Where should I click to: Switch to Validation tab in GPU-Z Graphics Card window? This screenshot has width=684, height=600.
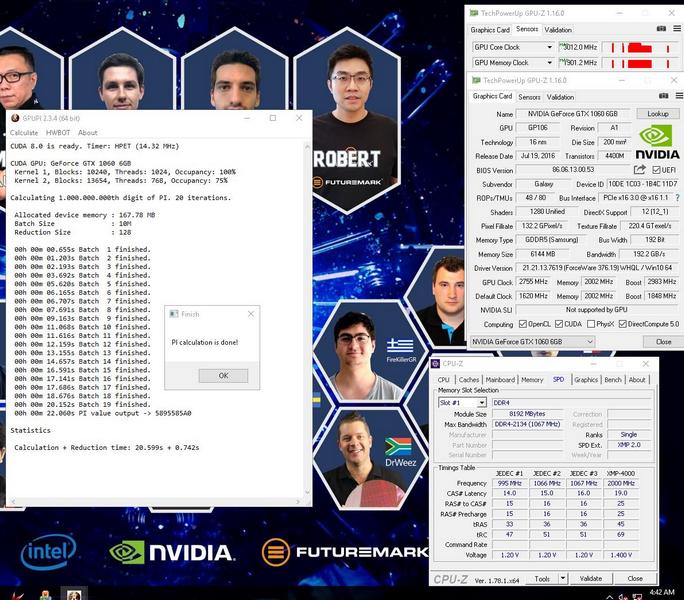[560, 97]
